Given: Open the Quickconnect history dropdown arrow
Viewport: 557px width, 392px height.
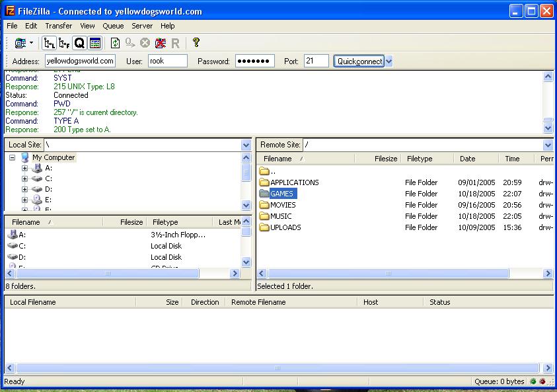Looking at the screenshot, I should (389, 61).
